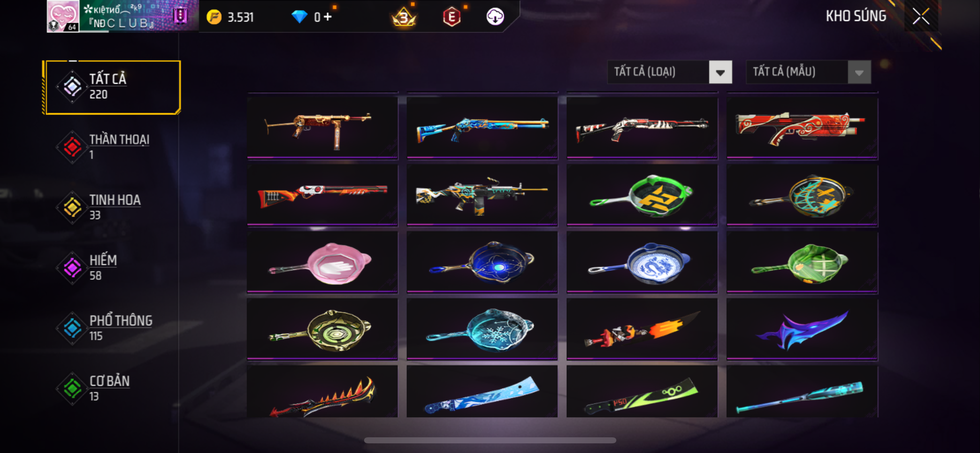Open the player avatar profile picture

pos(63,16)
